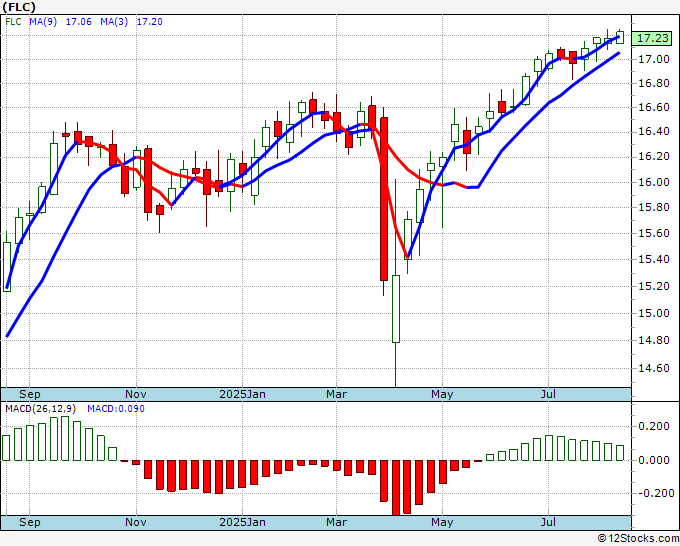The height and width of the screenshot is (546, 680).
Task: Click the 15.40 price axis label
Action: pos(654,259)
